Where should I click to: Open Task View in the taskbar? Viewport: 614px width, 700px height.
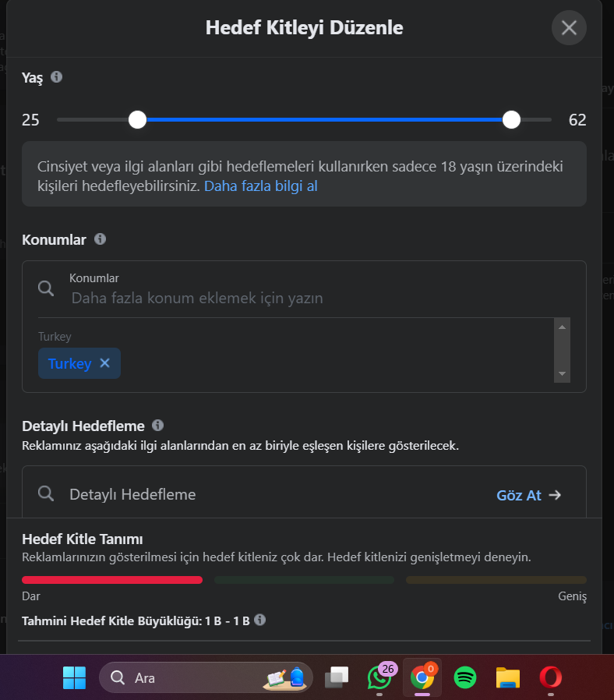337,677
